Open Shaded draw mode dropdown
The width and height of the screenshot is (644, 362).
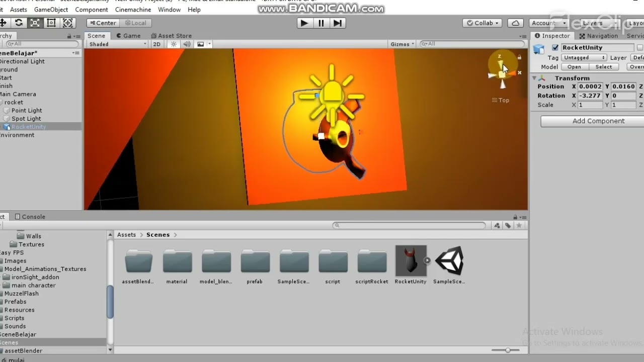pos(118,44)
